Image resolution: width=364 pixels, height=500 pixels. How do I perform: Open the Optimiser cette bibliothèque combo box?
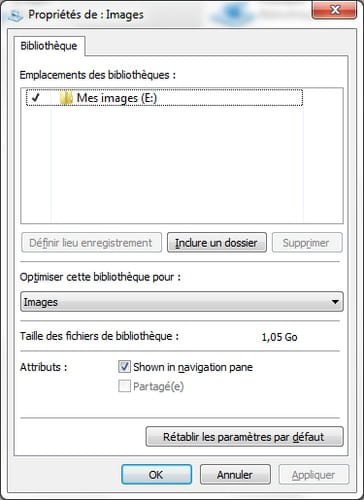pos(182,302)
